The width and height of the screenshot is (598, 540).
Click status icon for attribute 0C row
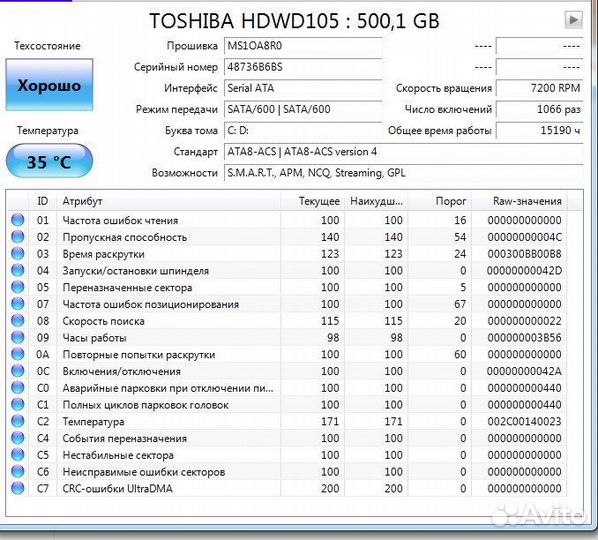point(18,371)
